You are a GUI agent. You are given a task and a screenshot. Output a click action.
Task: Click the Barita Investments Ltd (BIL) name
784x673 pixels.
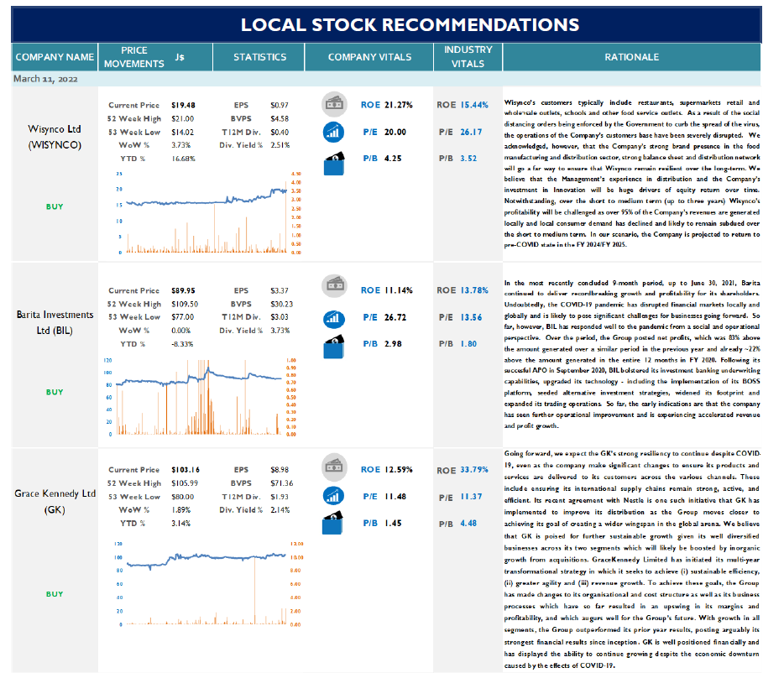point(55,322)
